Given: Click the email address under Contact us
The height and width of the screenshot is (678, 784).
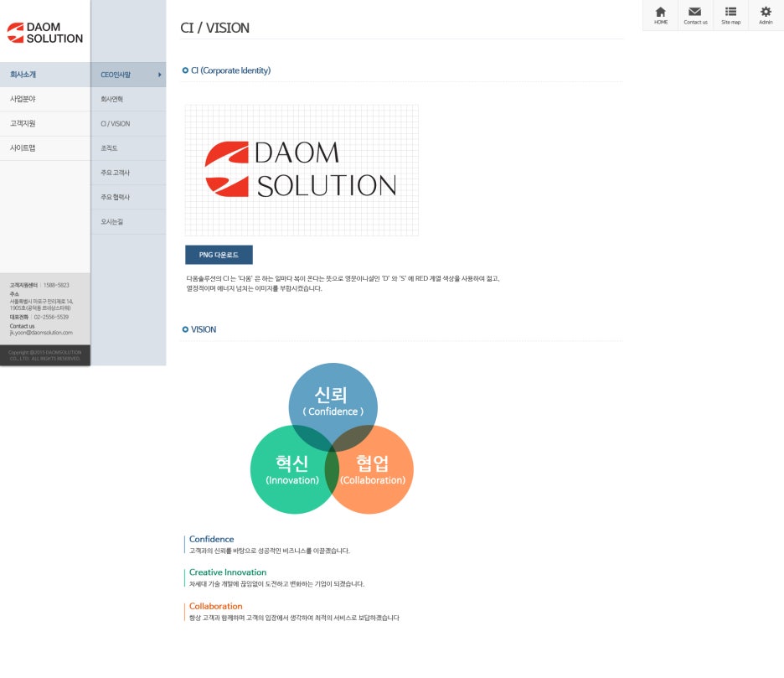Looking at the screenshot, I should point(41,333).
